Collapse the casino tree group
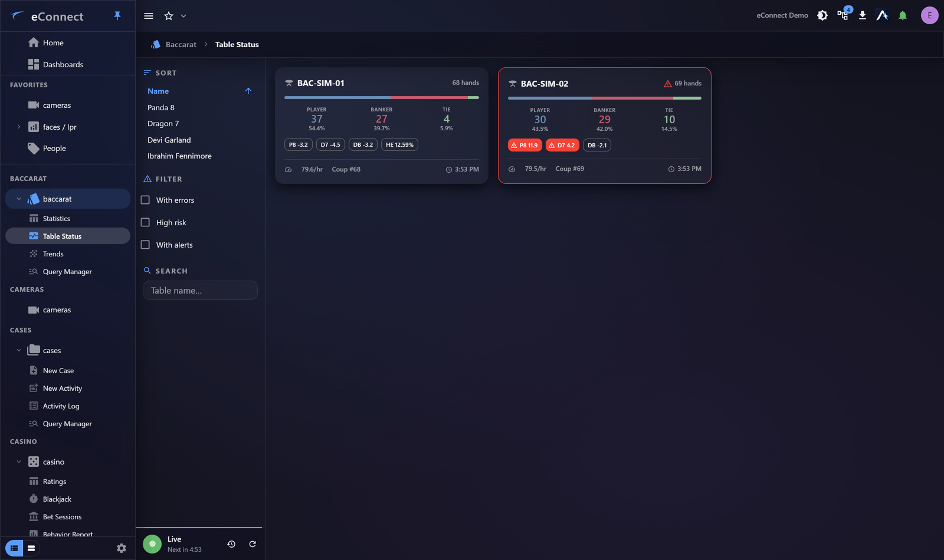944x560 pixels. pos(19,462)
